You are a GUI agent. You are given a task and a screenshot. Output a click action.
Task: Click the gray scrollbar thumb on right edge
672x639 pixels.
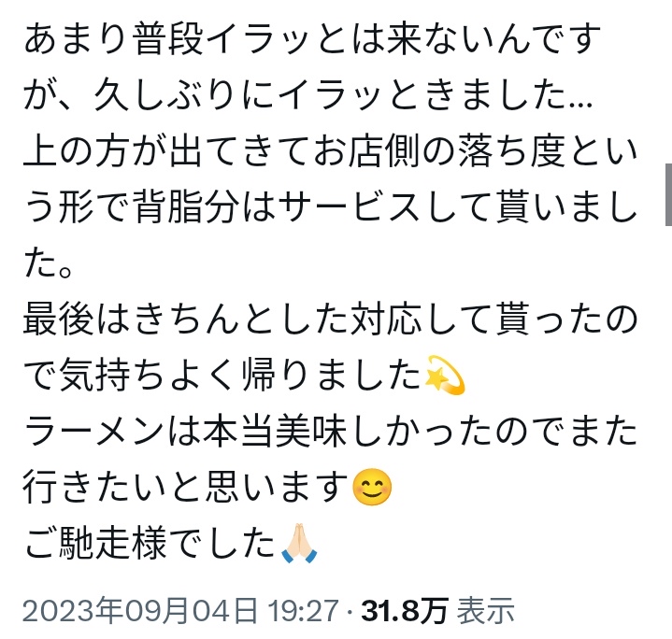668,194
